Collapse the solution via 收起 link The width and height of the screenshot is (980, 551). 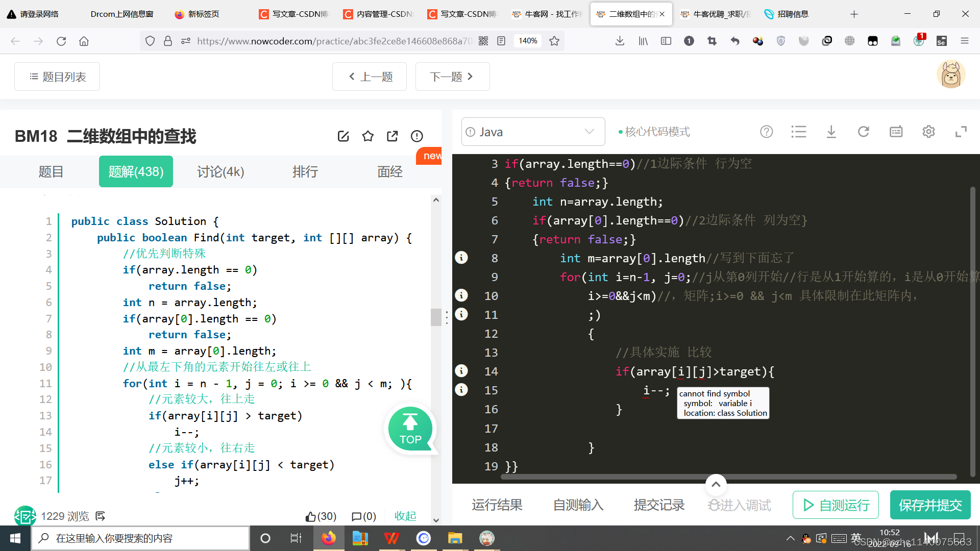[405, 516]
